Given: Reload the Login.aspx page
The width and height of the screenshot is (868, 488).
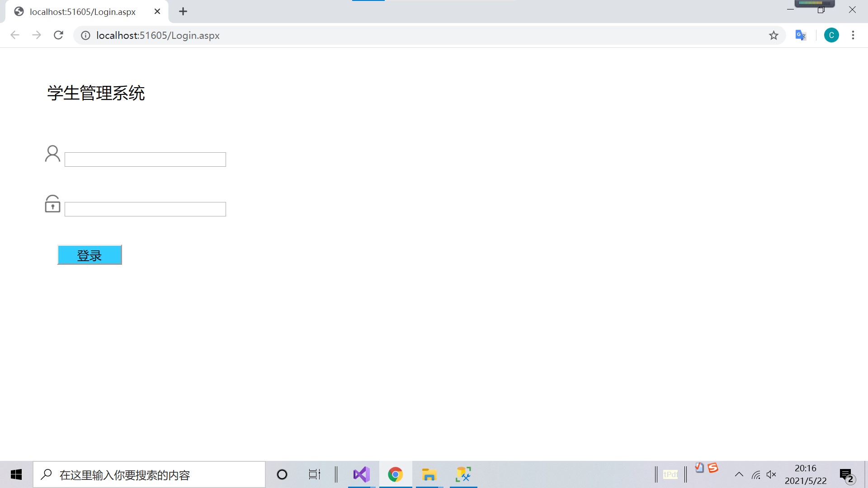Looking at the screenshot, I should click(x=58, y=35).
